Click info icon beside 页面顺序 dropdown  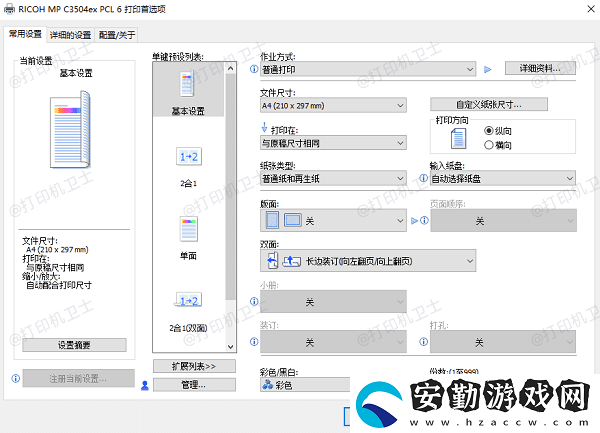coord(424,220)
